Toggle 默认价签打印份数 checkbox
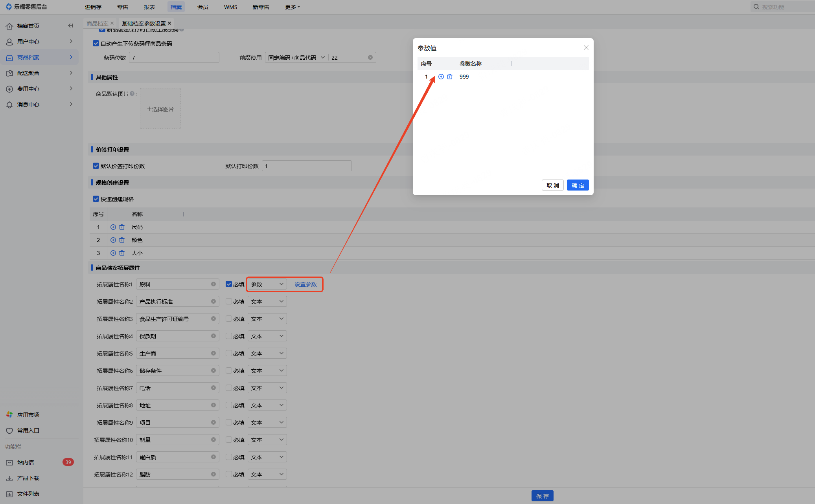Viewport: 815px width, 504px height. [x=96, y=166]
